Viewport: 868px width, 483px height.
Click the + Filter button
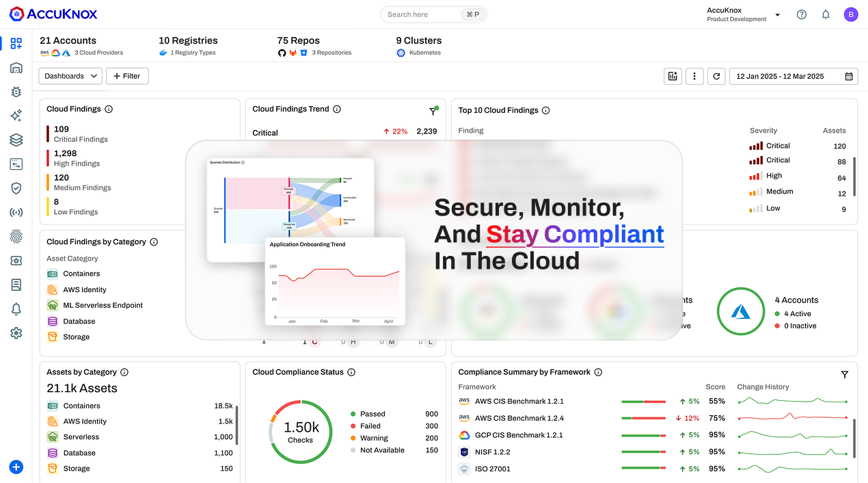pyautogui.click(x=127, y=76)
